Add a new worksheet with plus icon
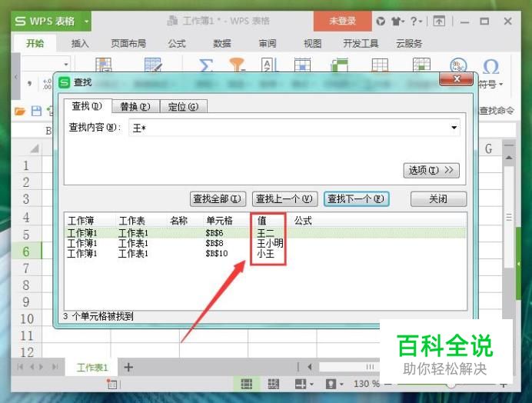 pyautogui.click(x=128, y=367)
